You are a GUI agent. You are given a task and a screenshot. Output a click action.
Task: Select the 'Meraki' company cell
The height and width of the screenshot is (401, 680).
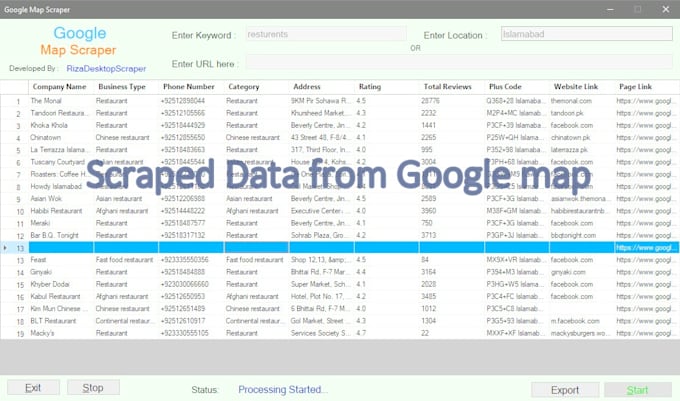pyautogui.click(x=61, y=223)
